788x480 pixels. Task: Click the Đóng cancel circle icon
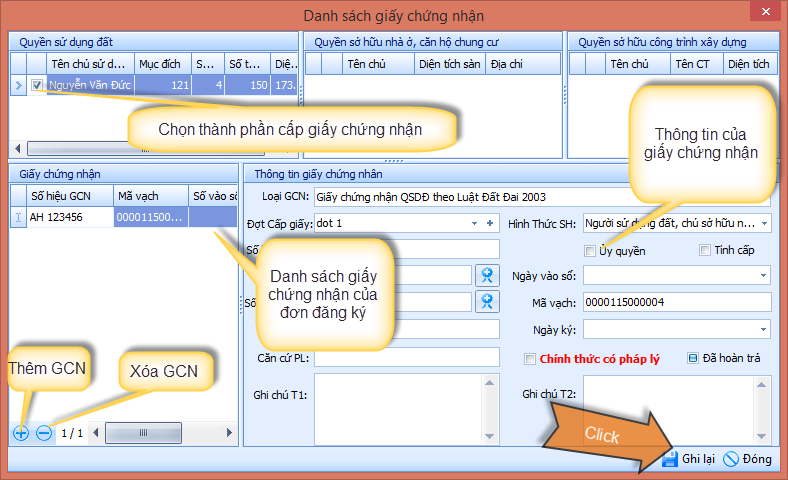click(731, 459)
